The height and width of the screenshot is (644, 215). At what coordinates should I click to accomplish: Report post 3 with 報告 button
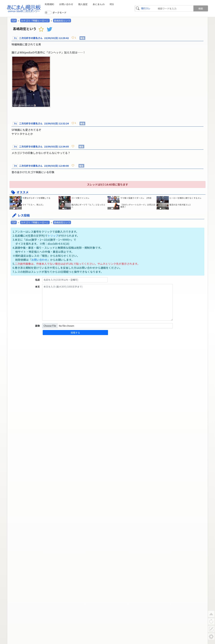81,146
